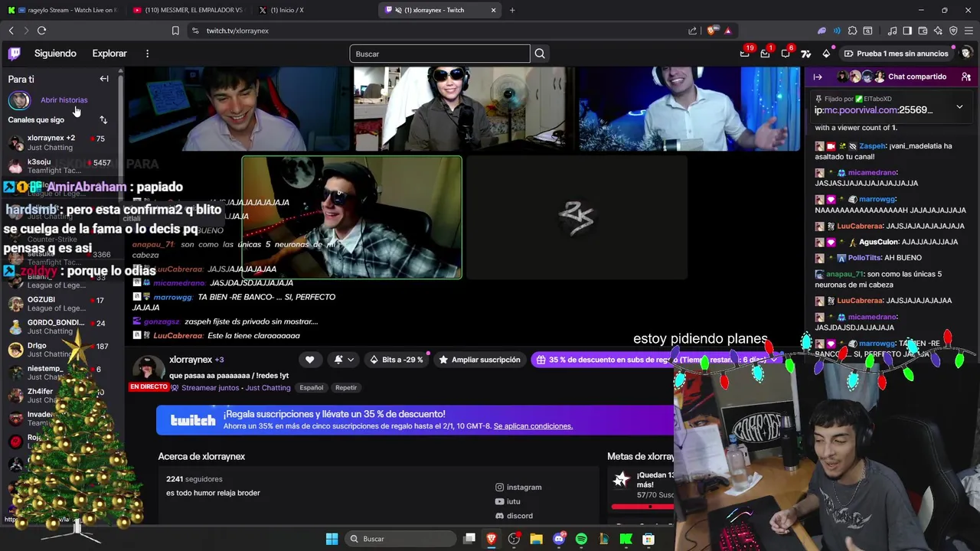Click Ampliar suscripción button
980x551 pixels.
pyautogui.click(x=479, y=360)
